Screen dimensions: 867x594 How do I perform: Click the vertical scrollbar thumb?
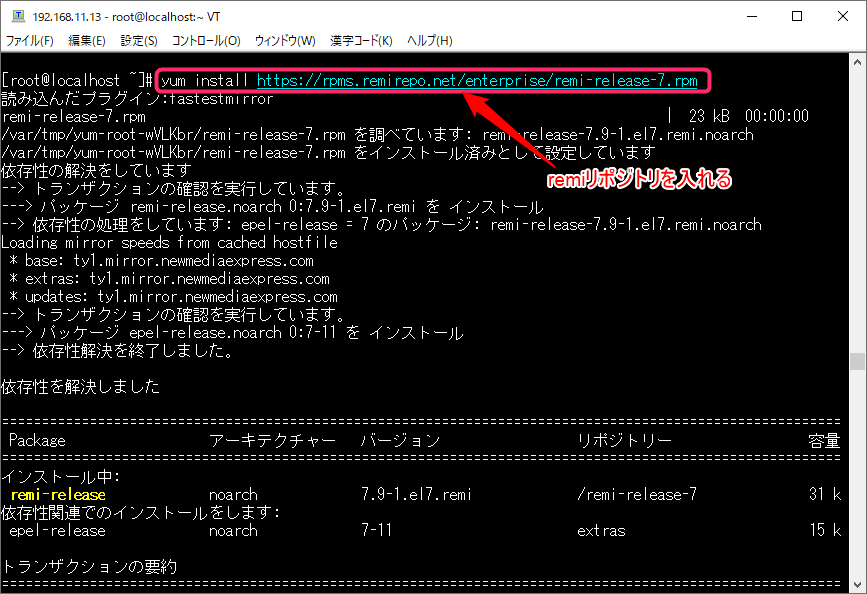(x=857, y=361)
